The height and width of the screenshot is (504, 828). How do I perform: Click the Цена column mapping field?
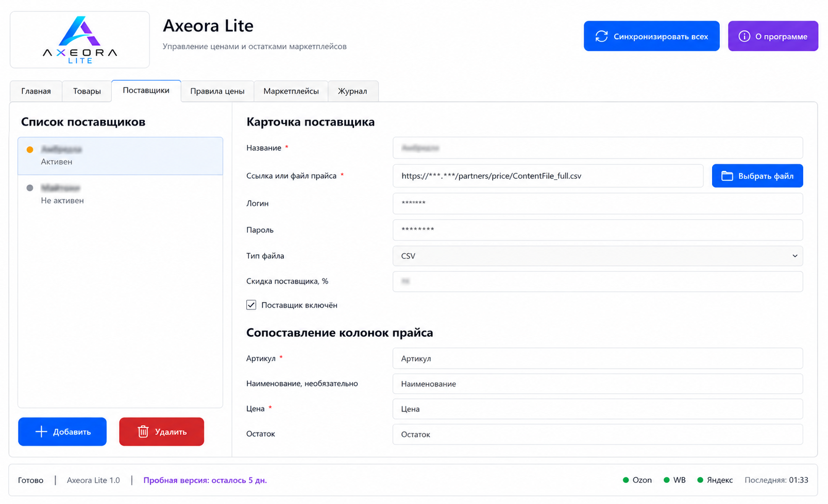point(598,409)
